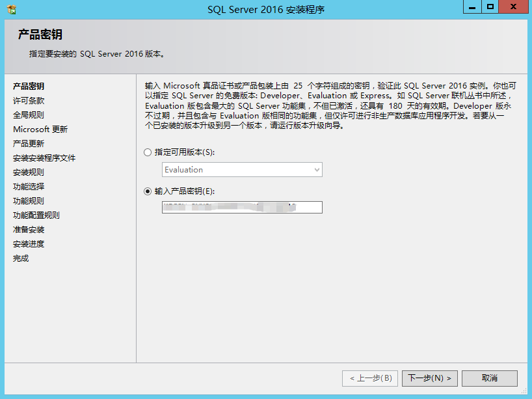Open the Evaluation edition dropdown

coord(242,169)
